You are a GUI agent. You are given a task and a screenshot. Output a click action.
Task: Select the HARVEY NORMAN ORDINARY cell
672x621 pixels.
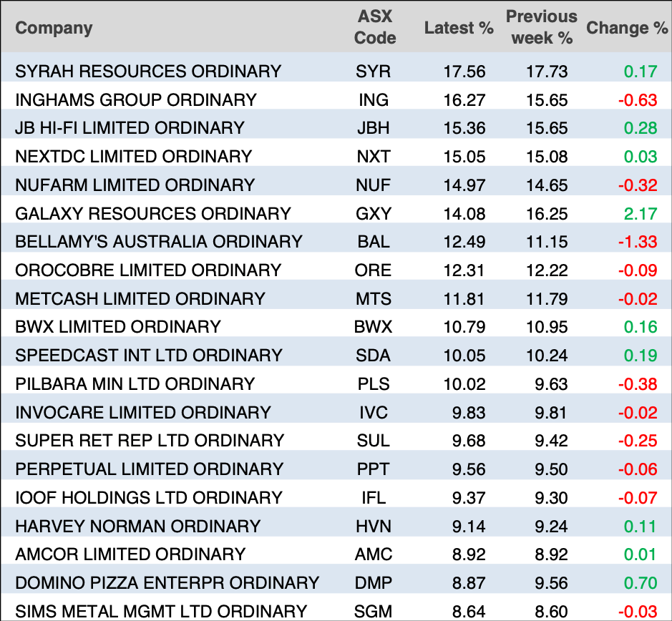[138, 527]
